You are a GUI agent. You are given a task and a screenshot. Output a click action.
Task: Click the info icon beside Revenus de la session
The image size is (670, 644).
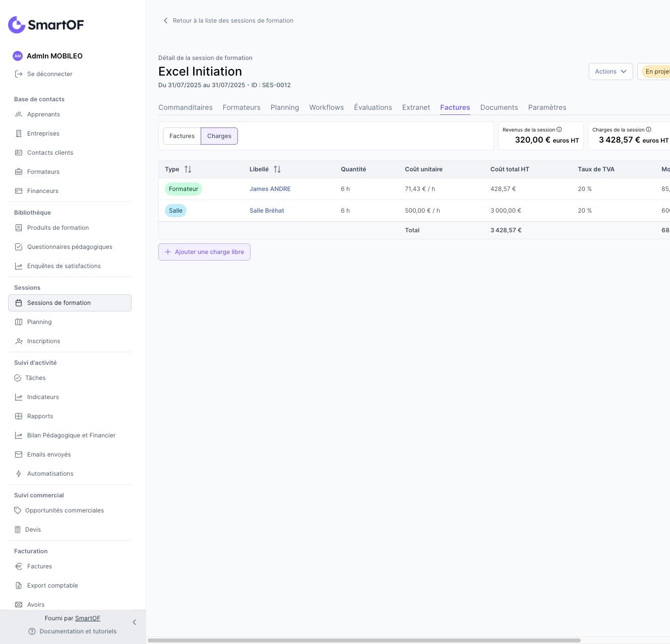[559, 130]
